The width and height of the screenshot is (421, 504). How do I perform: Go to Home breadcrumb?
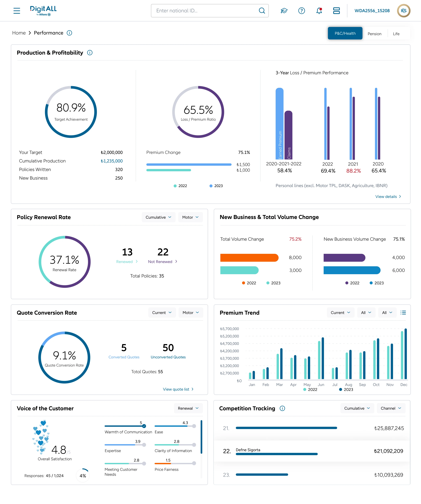tap(19, 33)
